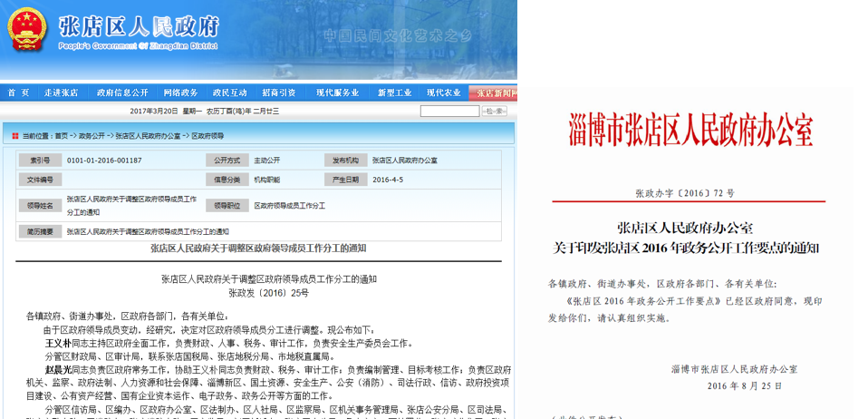Select 网络政务 in navigation bar

click(180, 93)
